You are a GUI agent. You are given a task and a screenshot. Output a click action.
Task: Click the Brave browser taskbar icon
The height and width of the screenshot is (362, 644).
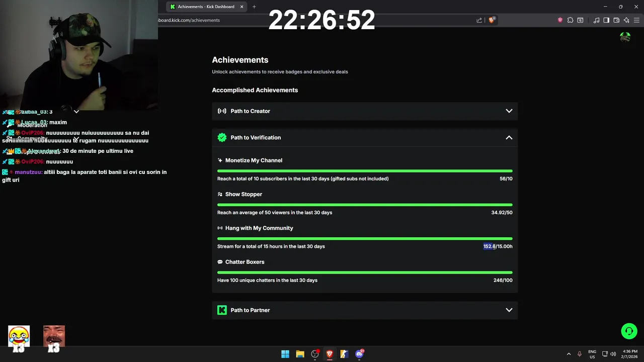point(330,354)
